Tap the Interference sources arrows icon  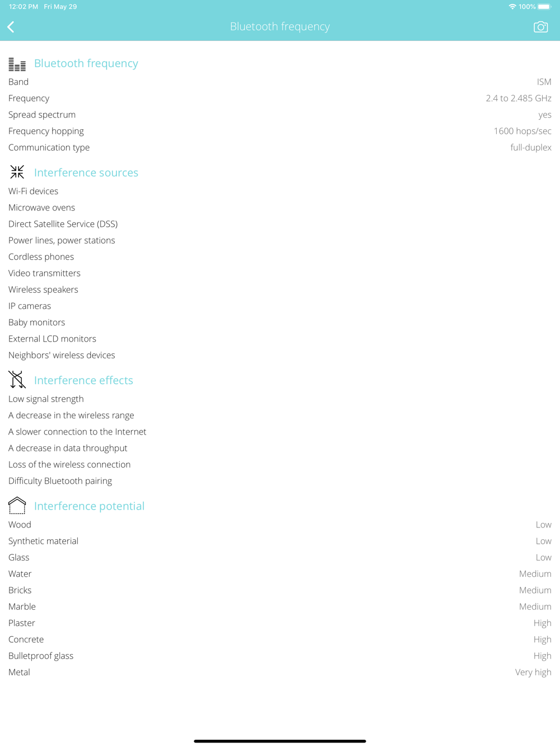(17, 172)
